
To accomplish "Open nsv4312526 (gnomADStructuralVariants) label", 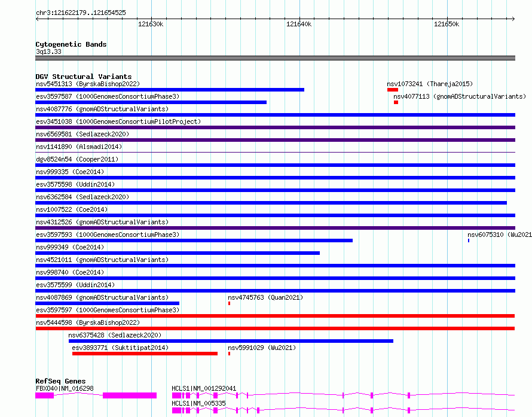I will [x=102, y=222].
